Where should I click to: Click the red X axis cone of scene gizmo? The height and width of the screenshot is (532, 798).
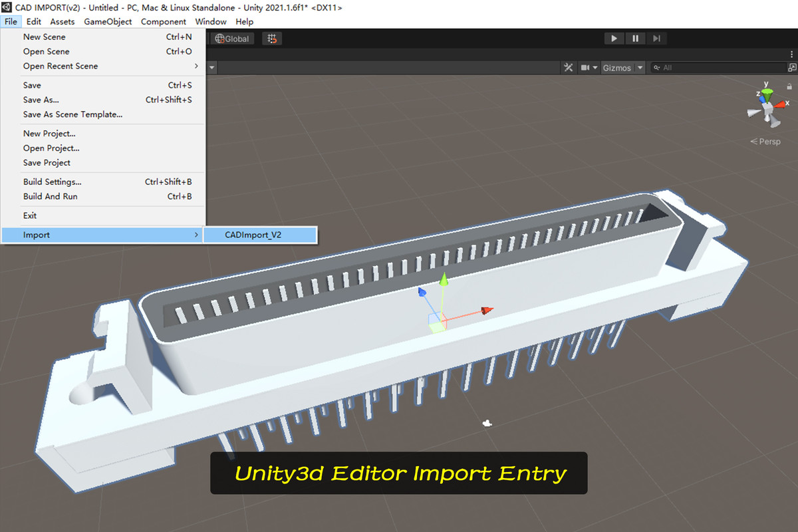point(781,104)
